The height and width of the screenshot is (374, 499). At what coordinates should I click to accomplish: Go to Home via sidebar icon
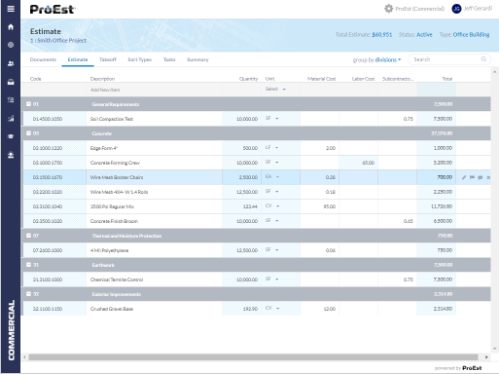click(11, 27)
